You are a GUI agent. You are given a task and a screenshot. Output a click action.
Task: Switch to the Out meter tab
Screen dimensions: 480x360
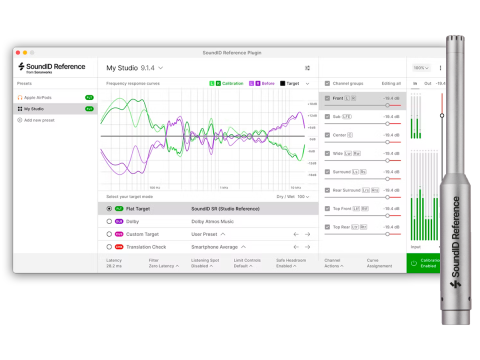click(x=428, y=83)
